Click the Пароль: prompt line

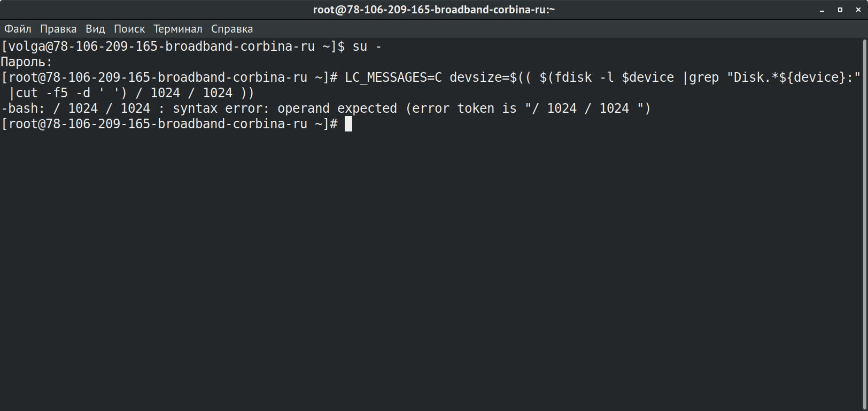[27, 62]
